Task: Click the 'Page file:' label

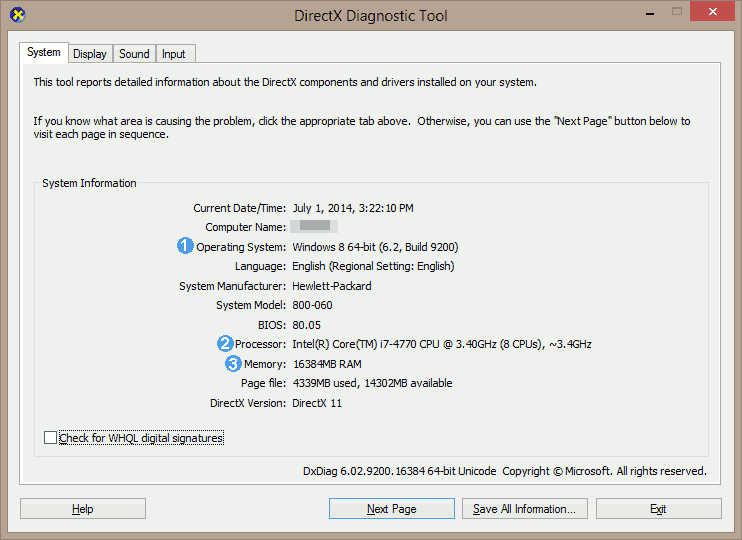Action: pos(264,383)
